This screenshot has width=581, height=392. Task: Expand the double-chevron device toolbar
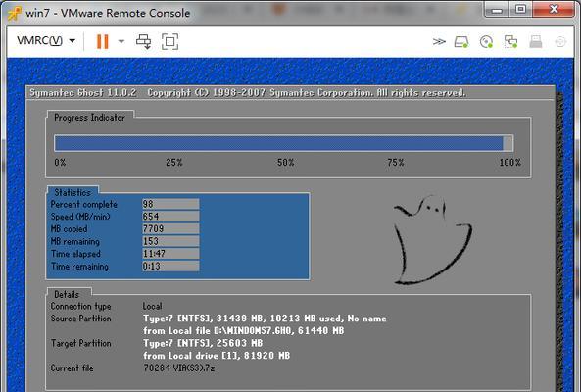[439, 42]
